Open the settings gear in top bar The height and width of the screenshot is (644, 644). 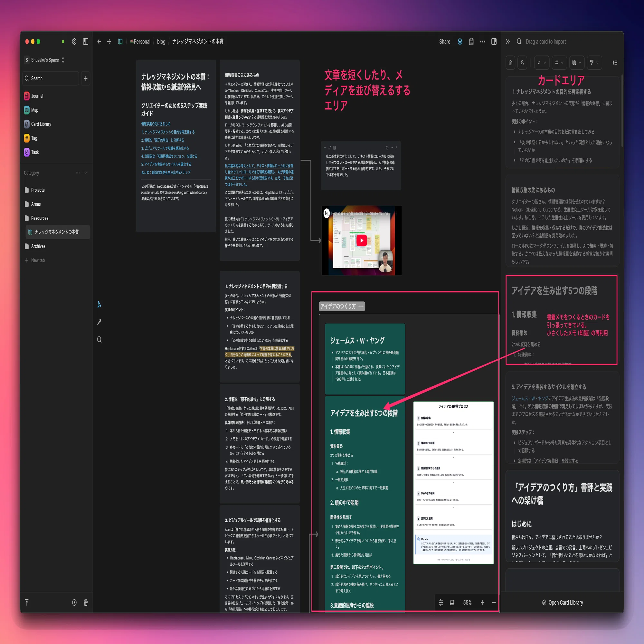click(x=74, y=42)
